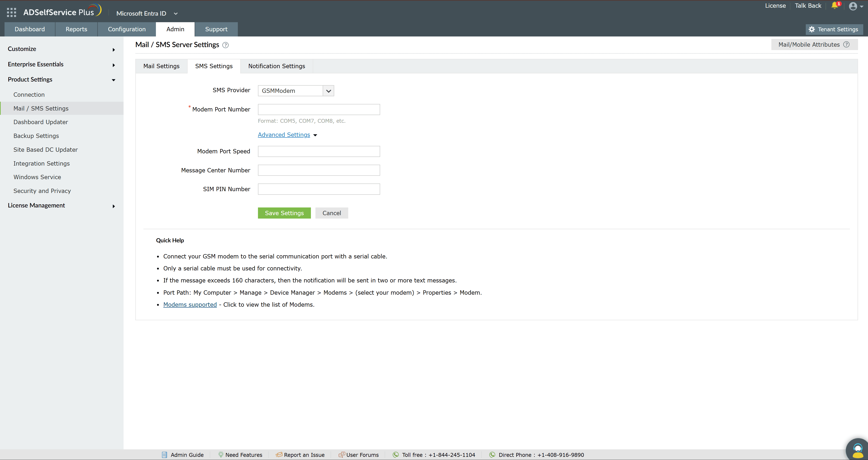Open the user account avatar menu
868x460 pixels.
[856, 6]
